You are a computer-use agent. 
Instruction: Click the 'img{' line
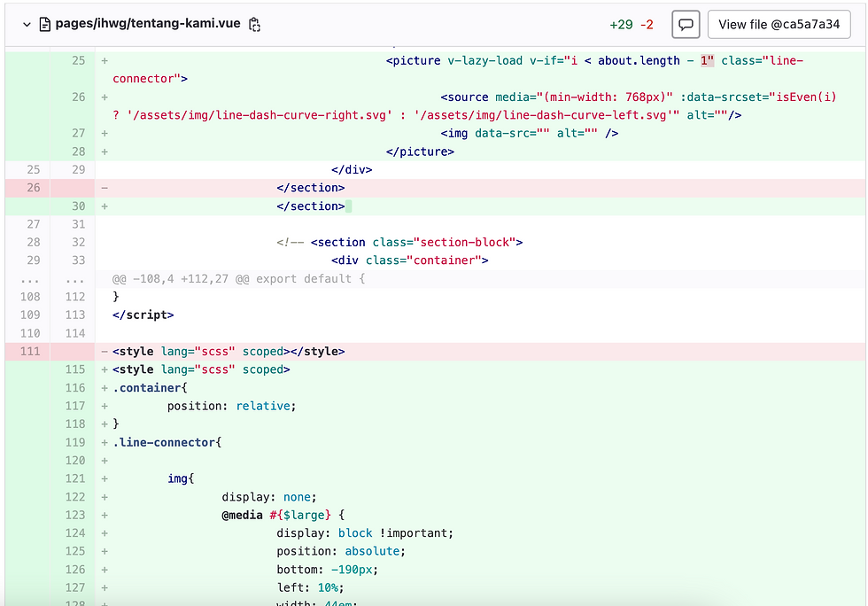(x=181, y=478)
